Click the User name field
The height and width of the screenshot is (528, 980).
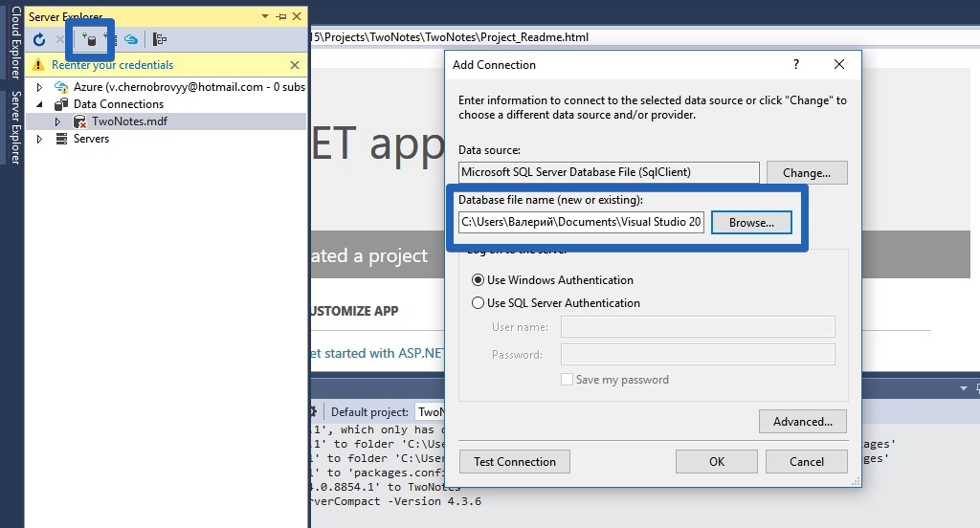click(x=698, y=327)
